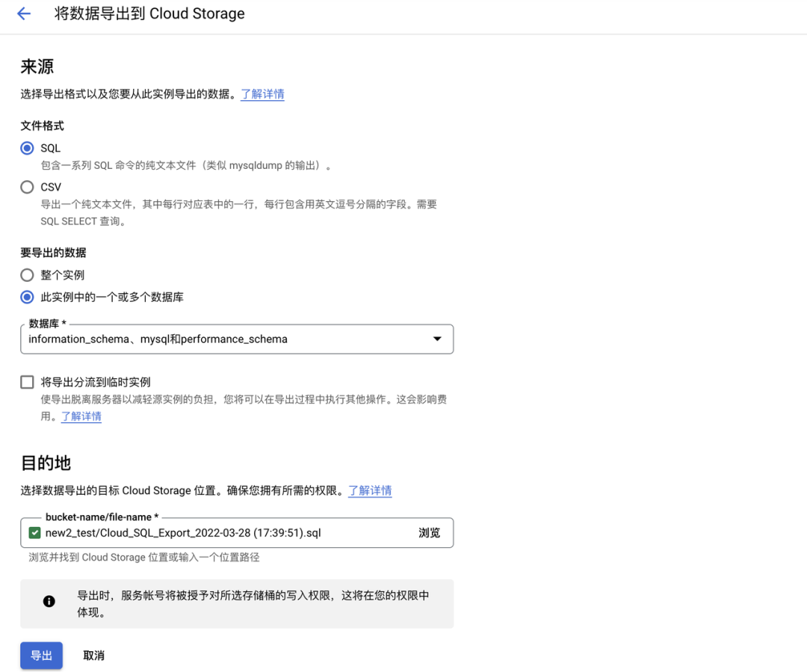Click the 取消 button
Viewport: 807px width, 672px height.
point(93,656)
